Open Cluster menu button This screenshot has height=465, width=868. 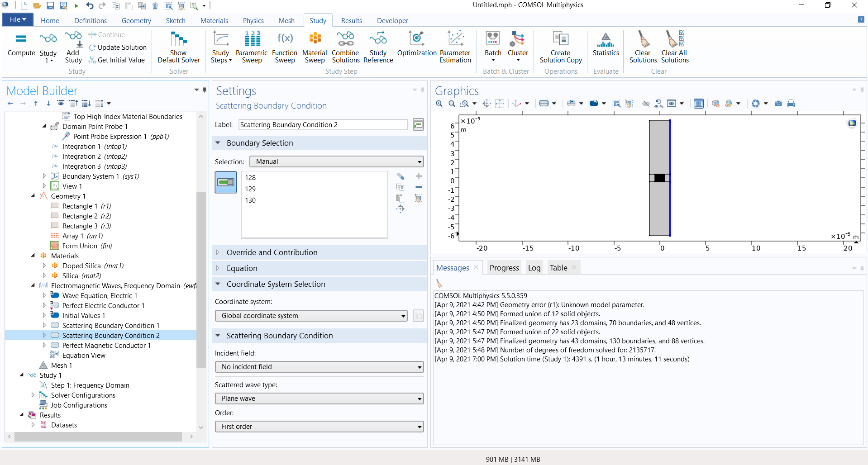[x=518, y=47]
